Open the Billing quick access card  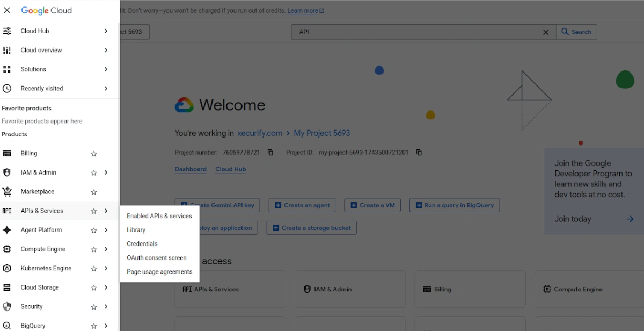tap(470, 289)
